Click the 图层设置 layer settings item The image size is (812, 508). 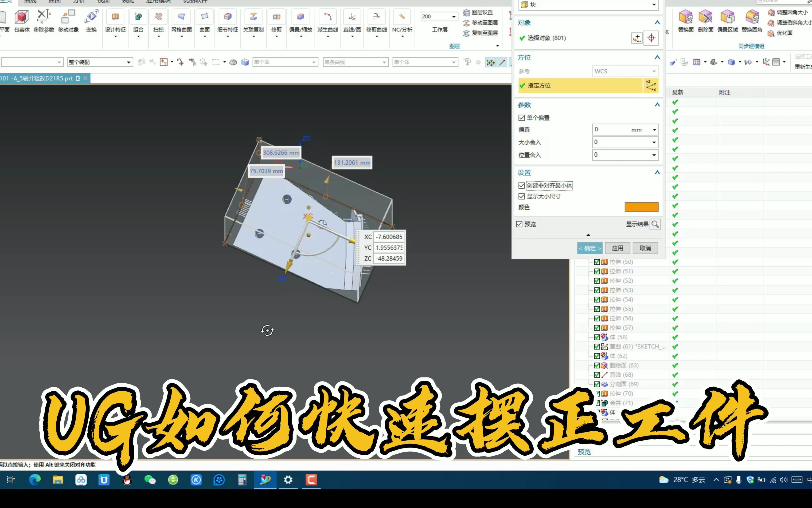(478, 12)
